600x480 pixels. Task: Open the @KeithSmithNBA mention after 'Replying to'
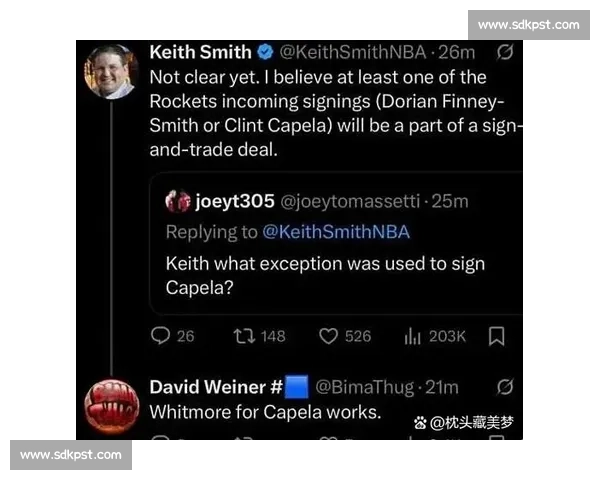point(335,232)
